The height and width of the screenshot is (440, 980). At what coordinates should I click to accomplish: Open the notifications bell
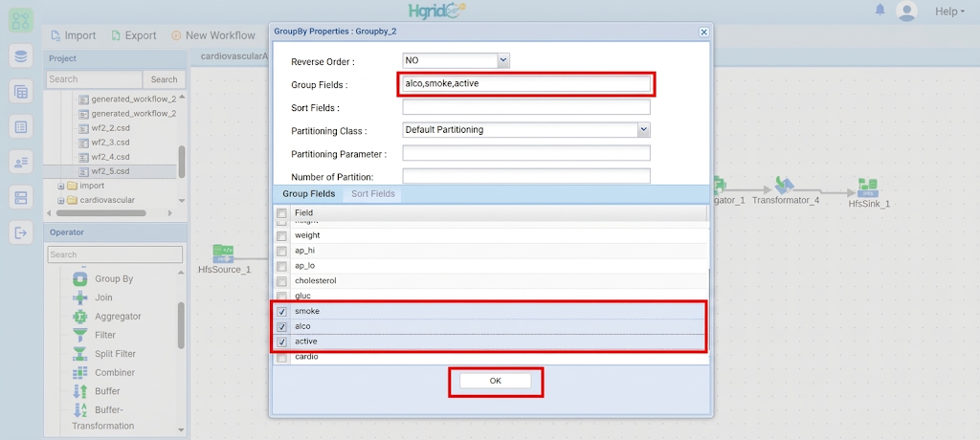click(880, 10)
